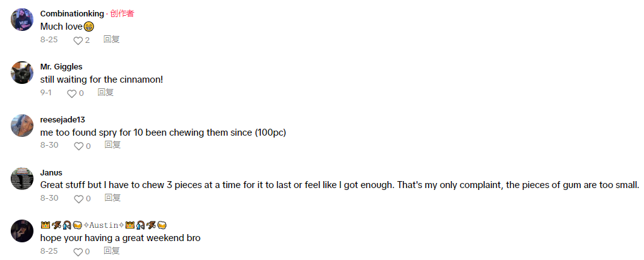
Task: Click Janus's profile avatar
Action: click(22, 179)
